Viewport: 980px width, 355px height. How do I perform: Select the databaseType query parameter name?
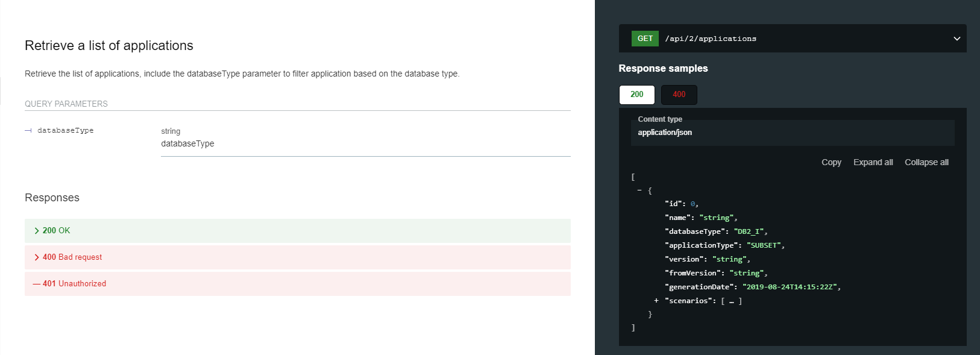click(65, 131)
